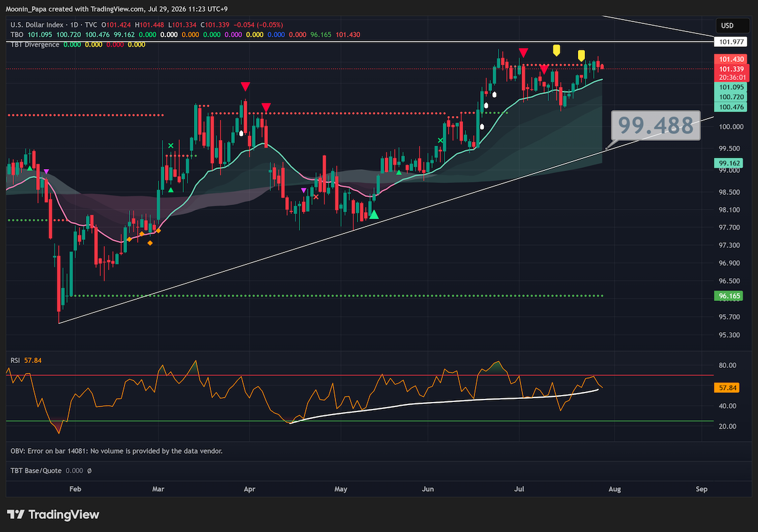The height and width of the screenshot is (532, 758).
Task: Open the U.S. Dollar Index symbol title
Action: coord(38,25)
